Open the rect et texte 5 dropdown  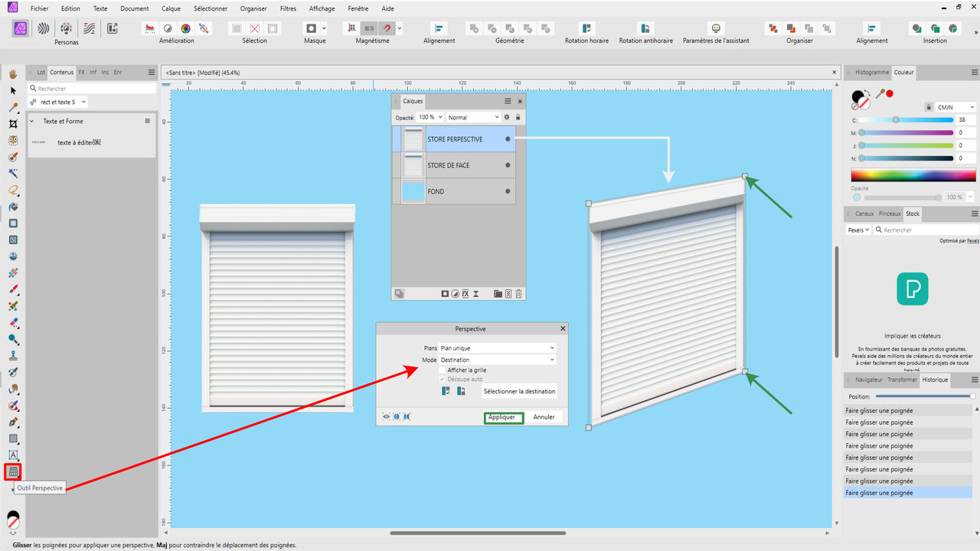click(x=57, y=102)
